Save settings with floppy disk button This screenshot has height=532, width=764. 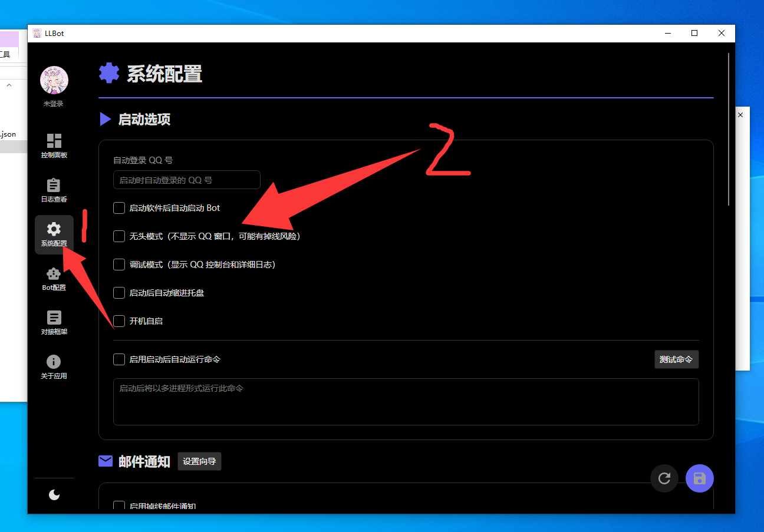(x=700, y=478)
